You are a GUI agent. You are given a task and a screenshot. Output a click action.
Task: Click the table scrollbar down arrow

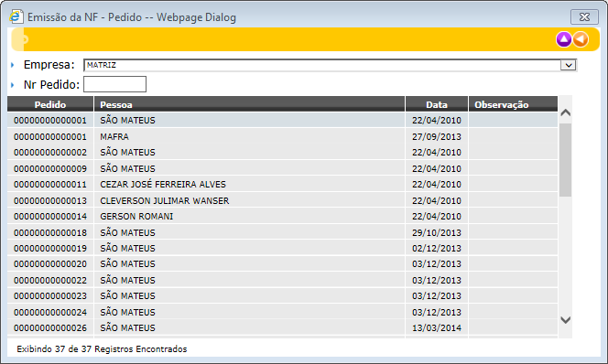pos(566,320)
